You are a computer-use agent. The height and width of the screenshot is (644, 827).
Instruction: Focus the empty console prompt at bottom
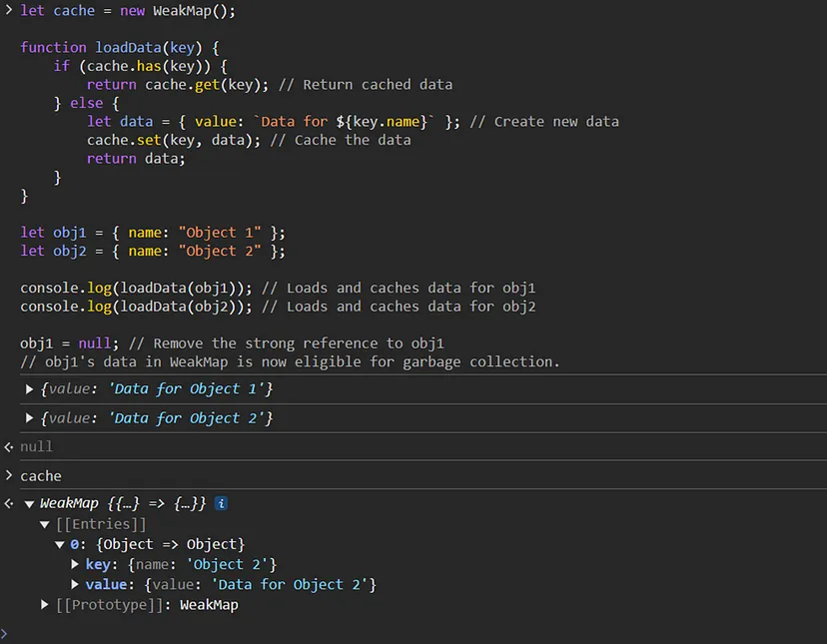click(400, 633)
